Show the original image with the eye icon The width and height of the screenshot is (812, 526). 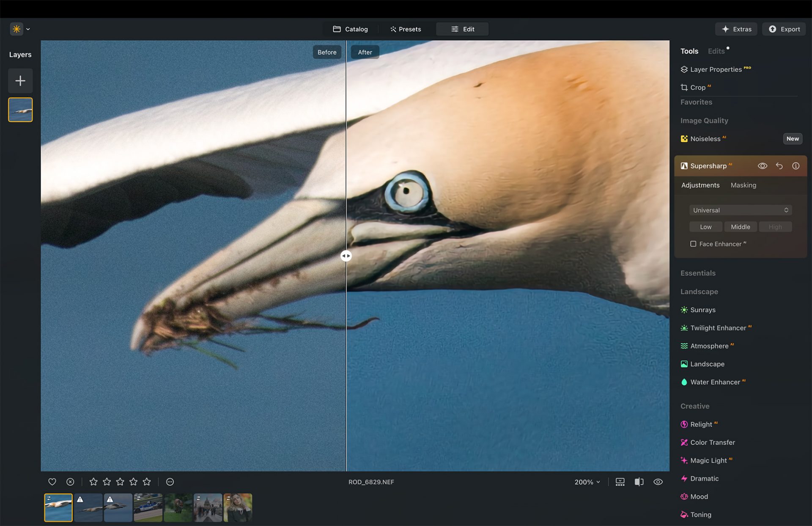click(x=658, y=482)
